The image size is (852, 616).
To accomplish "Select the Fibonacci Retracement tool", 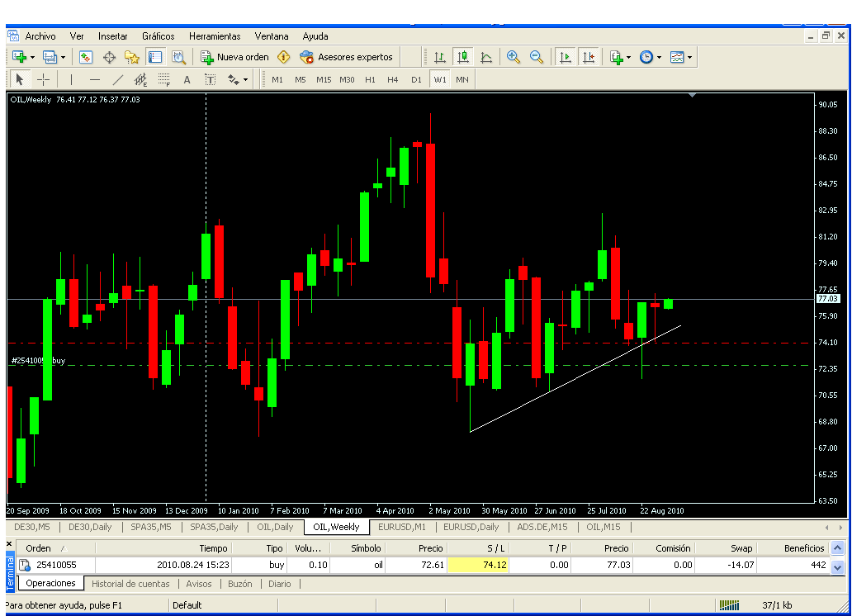I will point(163,79).
